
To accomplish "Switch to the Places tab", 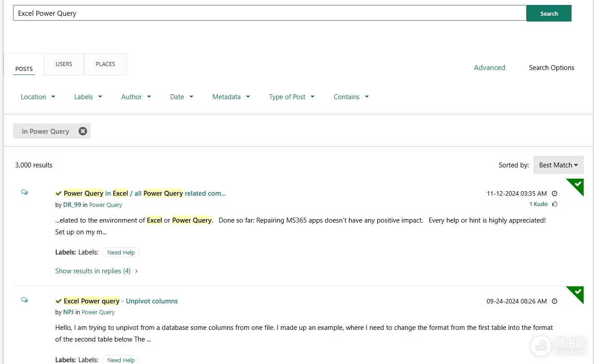I will point(106,64).
